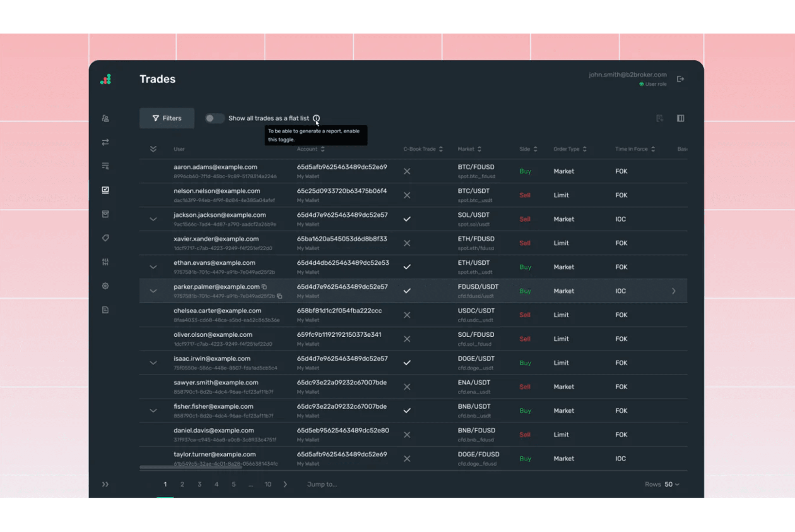
Task: Open the tag sidebar icon
Action: [x=106, y=238]
